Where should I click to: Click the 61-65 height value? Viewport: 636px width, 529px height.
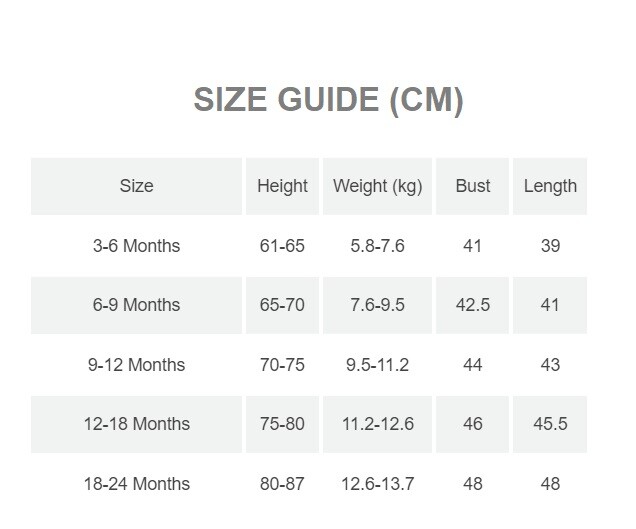pos(282,246)
